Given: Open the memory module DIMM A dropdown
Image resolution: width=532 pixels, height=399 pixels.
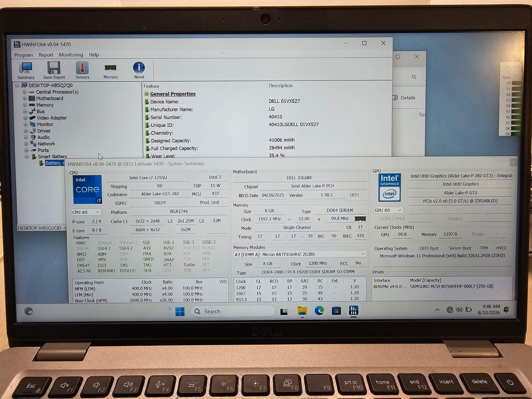Looking at the screenshot, I should coord(300,254).
